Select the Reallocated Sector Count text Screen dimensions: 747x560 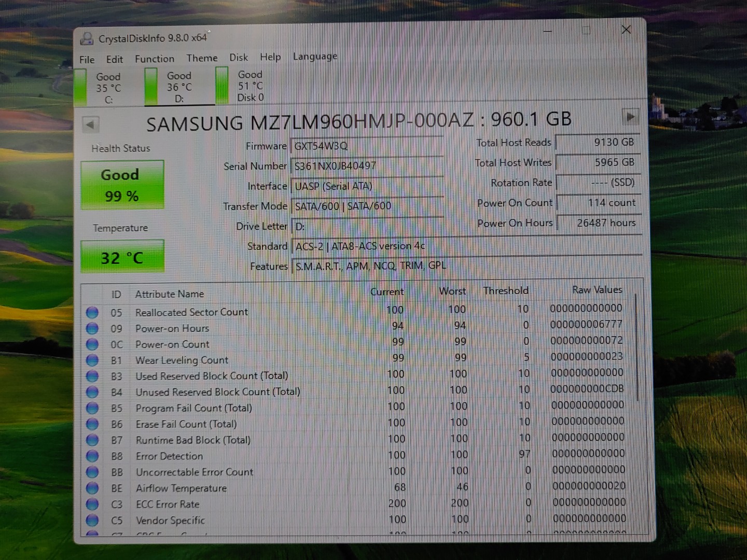191,312
